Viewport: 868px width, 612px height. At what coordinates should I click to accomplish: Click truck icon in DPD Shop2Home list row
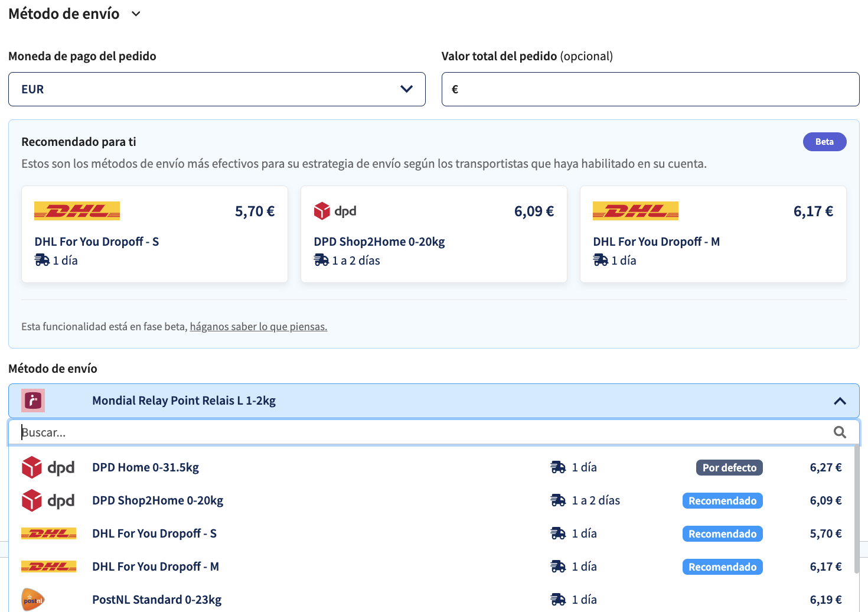558,500
